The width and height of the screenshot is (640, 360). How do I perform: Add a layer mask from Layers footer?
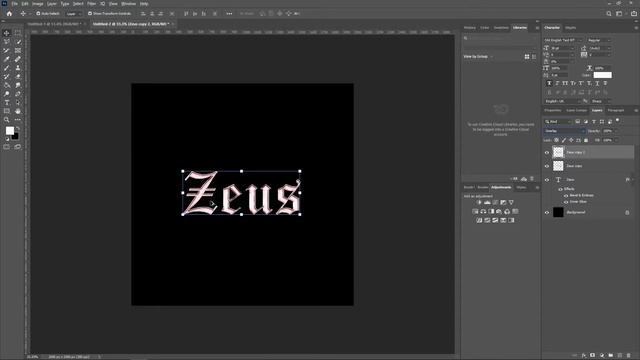pos(593,356)
